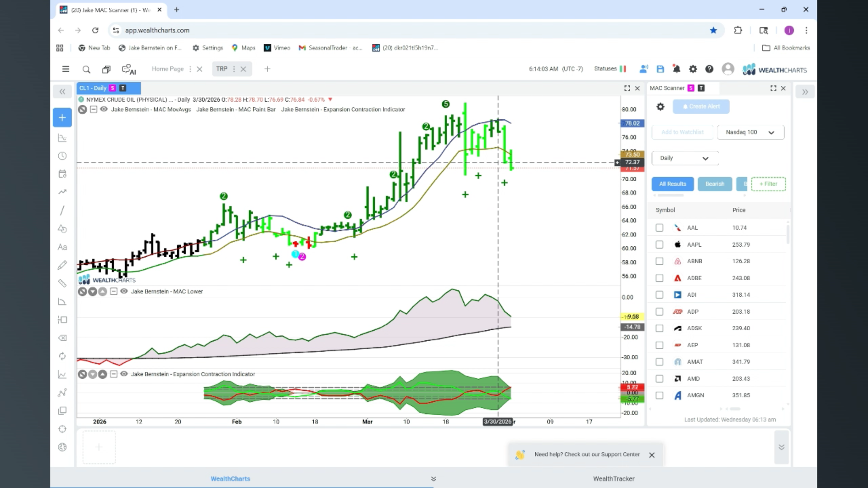Select the Aa text annotation tool
Viewport: 868px width, 488px height.
tap(62, 247)
